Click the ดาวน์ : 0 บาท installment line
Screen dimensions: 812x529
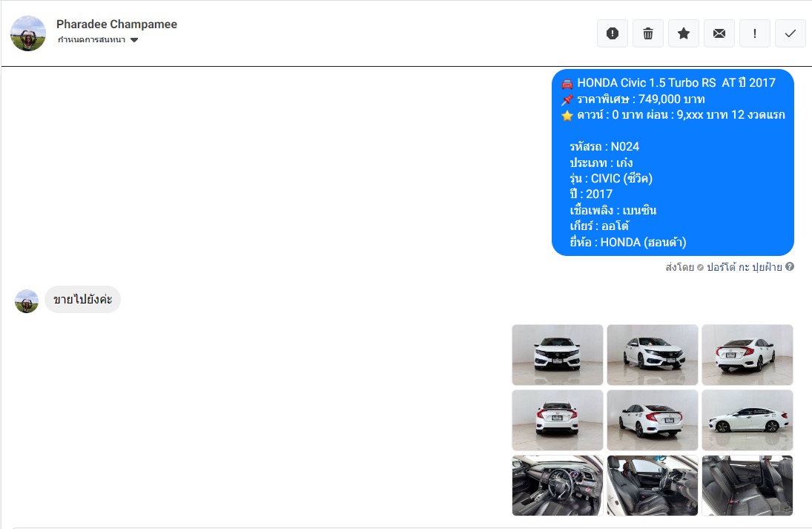(x=681, y=115)
